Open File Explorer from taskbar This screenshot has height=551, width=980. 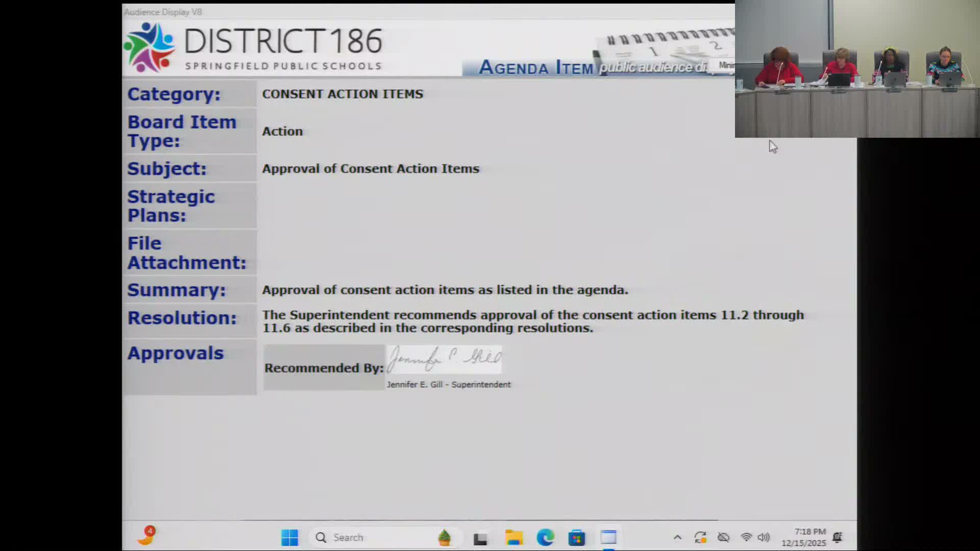(x=513, y=537)
